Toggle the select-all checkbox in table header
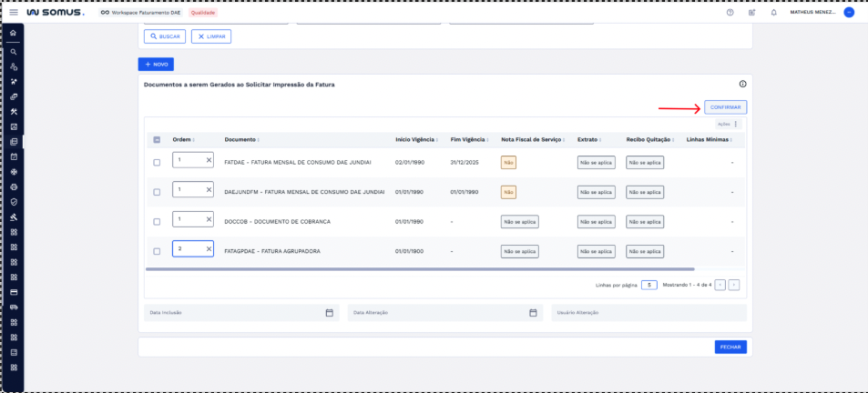The image size is (868, 393). coord(157,140)
